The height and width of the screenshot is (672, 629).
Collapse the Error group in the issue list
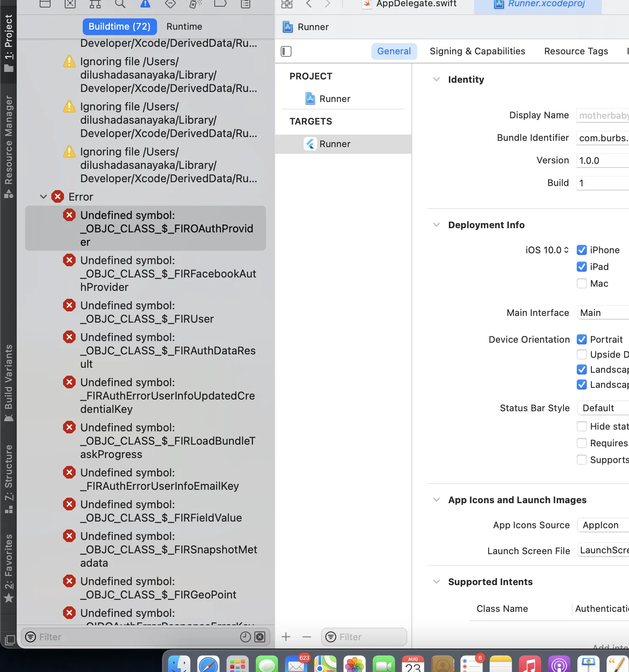coord(43,197)
